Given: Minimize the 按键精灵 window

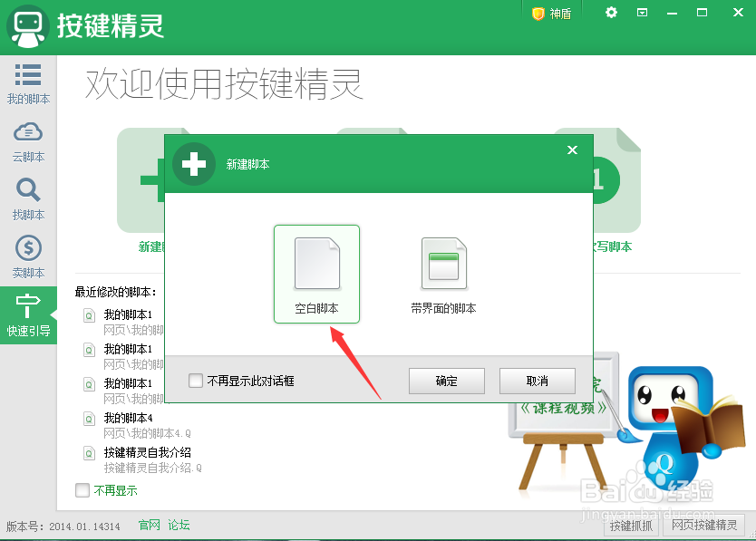Looking at the screenshot, I should (672, 14).
